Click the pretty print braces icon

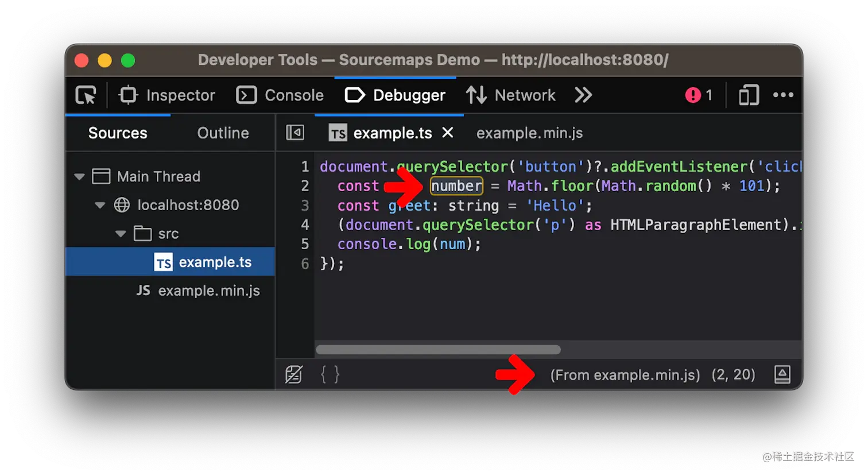(x=330, y=375)
